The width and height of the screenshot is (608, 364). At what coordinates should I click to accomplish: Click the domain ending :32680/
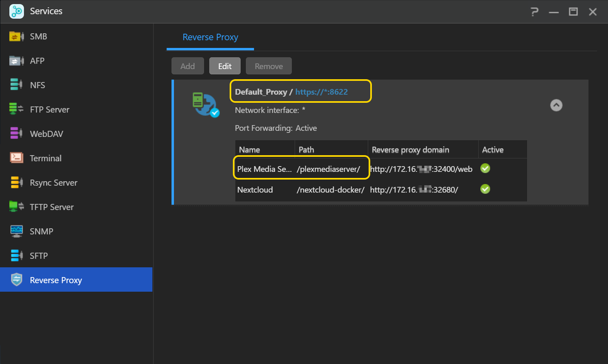point(414,190)
